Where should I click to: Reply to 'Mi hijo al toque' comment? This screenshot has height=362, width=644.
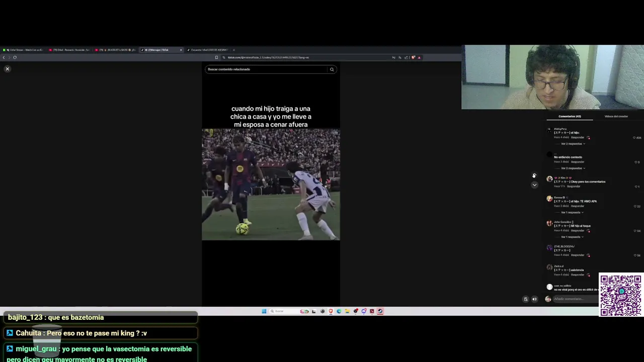tap(578, 231)
